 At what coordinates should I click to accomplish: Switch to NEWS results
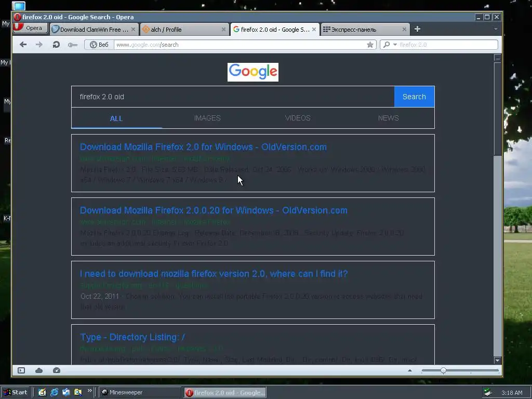388,118
